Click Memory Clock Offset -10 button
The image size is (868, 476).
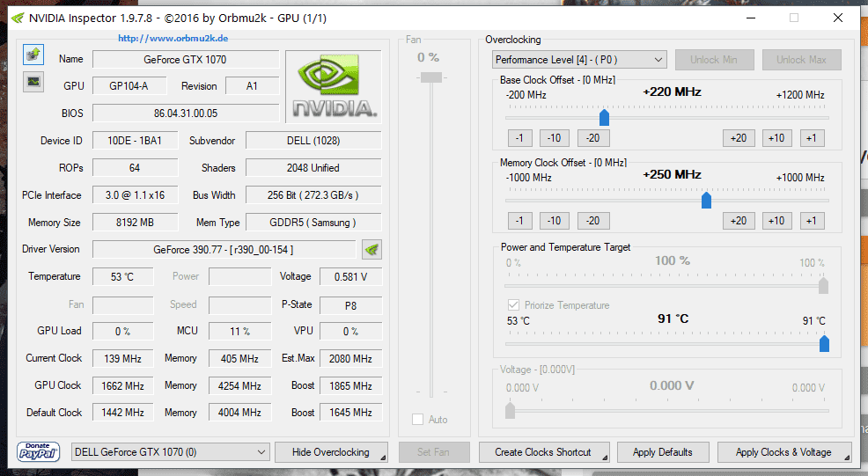pyautogui.click(x=555, y=221)
